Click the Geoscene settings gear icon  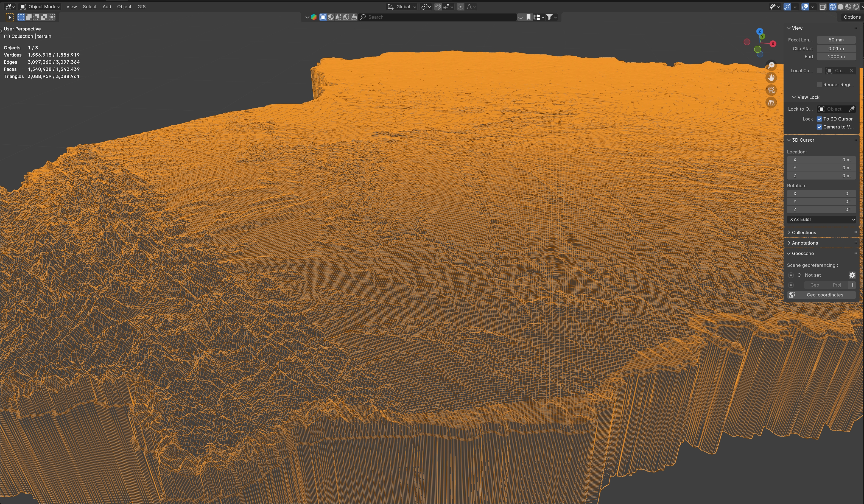pos(852,275)
